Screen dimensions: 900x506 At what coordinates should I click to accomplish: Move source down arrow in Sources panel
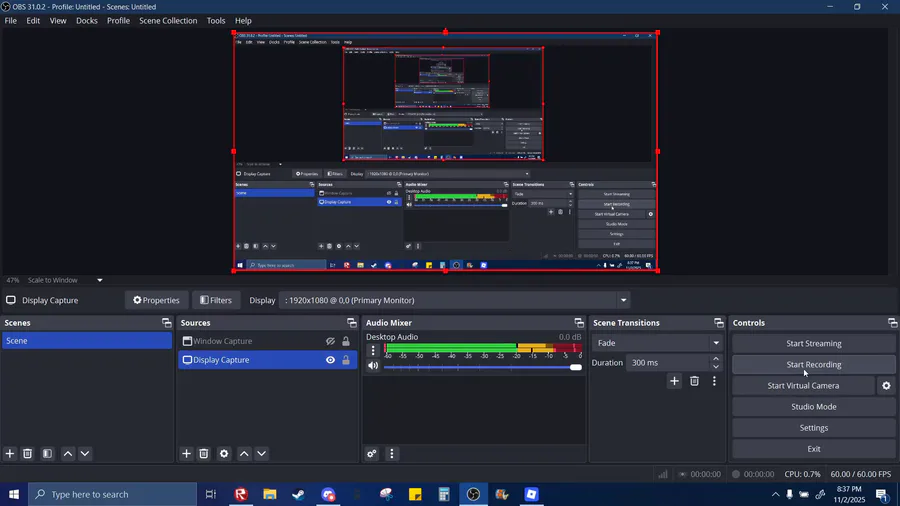click(x=262, y=453)
